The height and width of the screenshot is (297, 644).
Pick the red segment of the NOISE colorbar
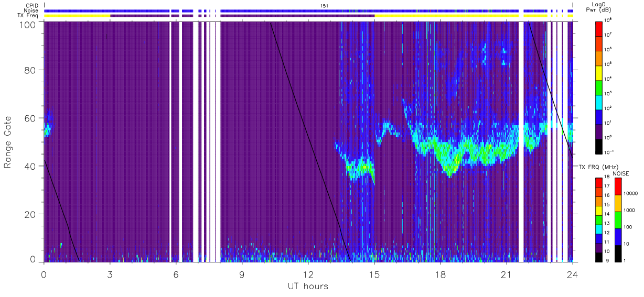click(x=618, y=186)
